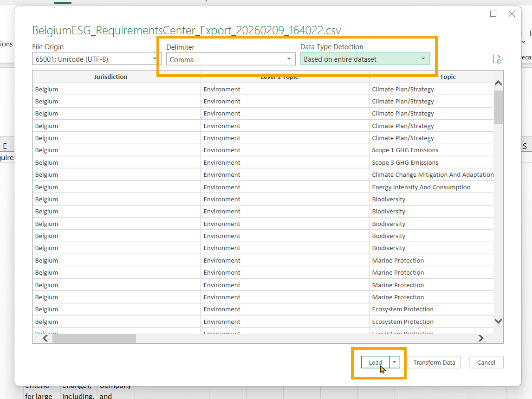Click the horizontal scrollbar thumb
The image size is (532, 399).
[94, 338]
